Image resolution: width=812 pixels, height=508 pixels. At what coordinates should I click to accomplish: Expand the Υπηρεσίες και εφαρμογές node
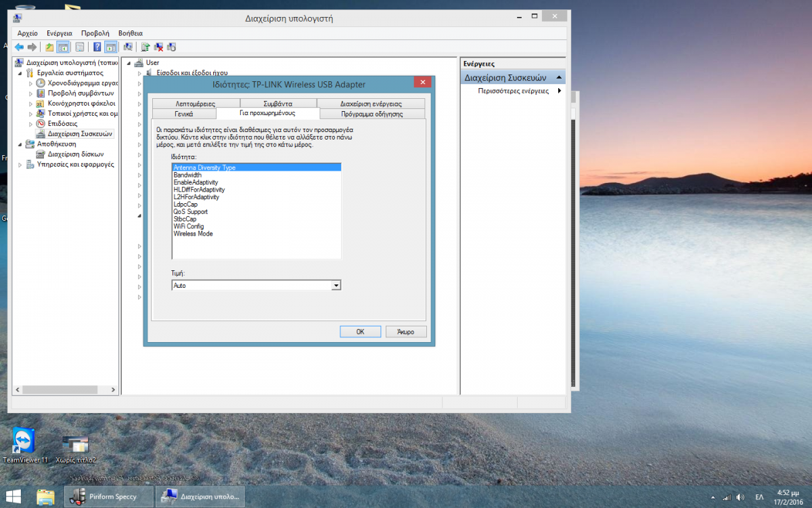coord(20,165)
